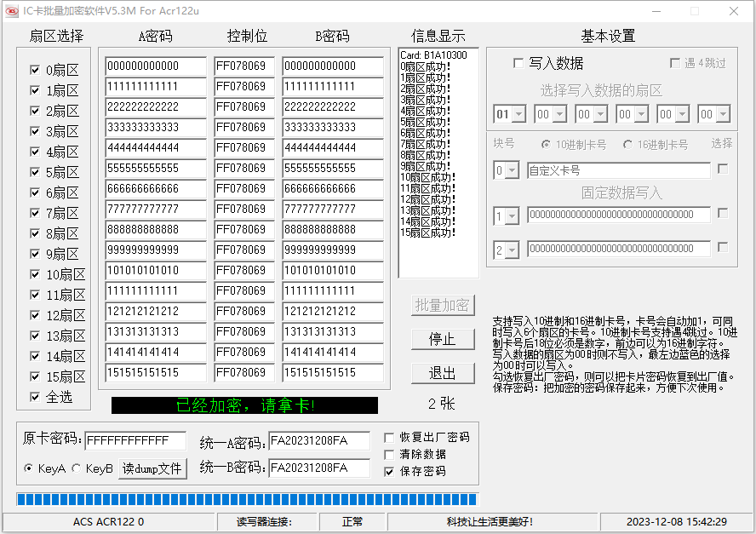Check the 恢复出厂密码 option
The image size is (756, 534).
pyautogui.click(x=389, y=438)
